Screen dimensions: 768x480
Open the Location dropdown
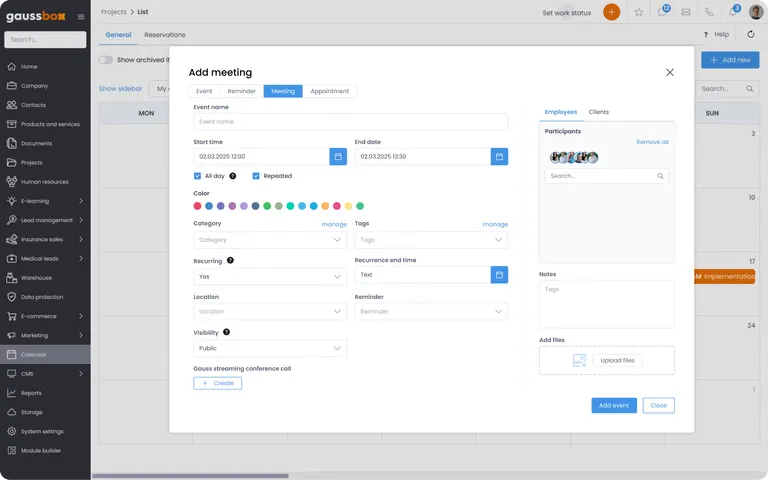click(x=270, y=312)
